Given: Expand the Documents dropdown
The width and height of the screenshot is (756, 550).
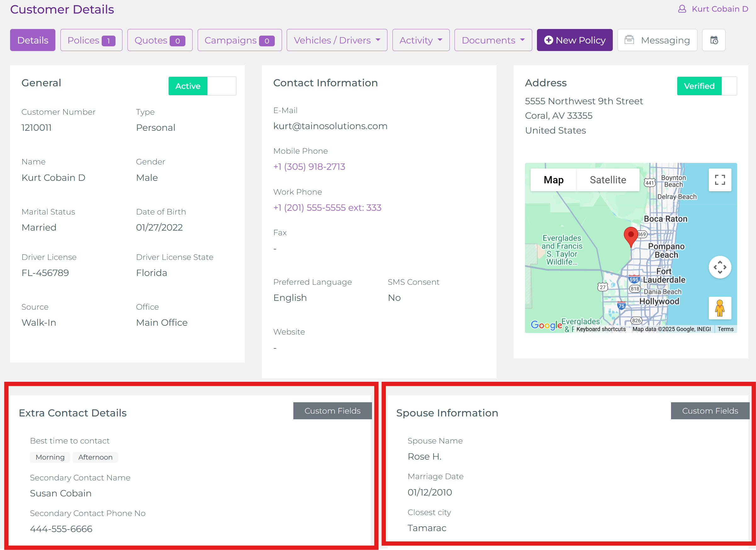Looking at the screenshot, I should tap(493, 40).
